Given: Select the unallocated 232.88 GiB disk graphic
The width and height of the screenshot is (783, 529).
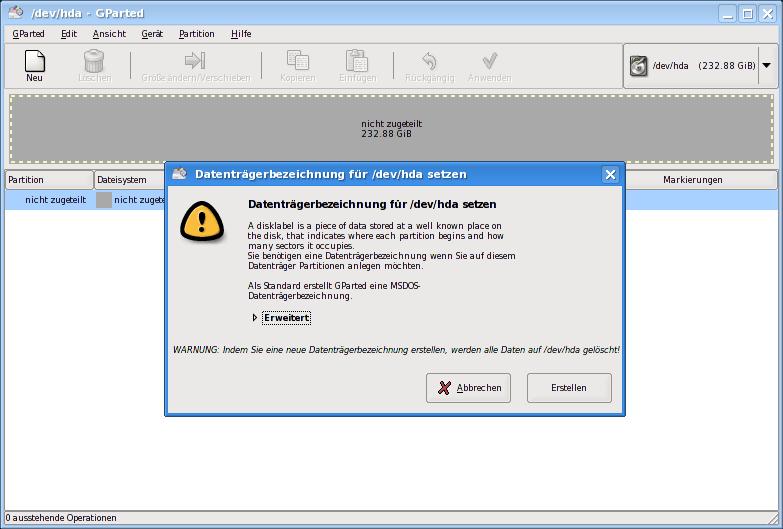Looking at the screenshot, I should pos(392,129).
